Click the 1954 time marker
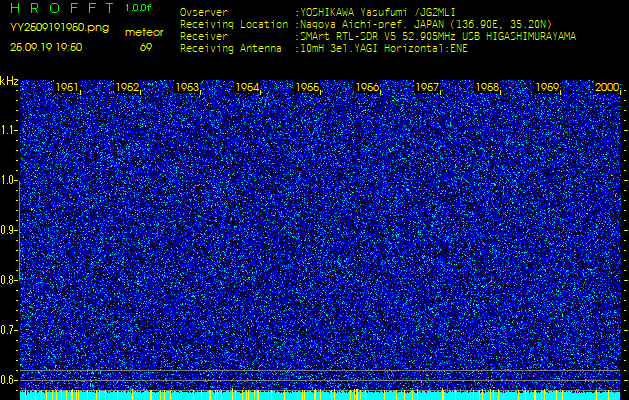This screenshot has width=629, height=400. click(247, 87)
